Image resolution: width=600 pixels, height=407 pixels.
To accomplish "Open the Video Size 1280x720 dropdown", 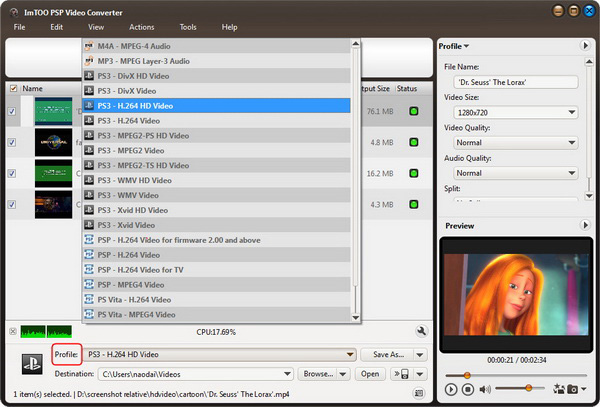I will tap(516, 112).
